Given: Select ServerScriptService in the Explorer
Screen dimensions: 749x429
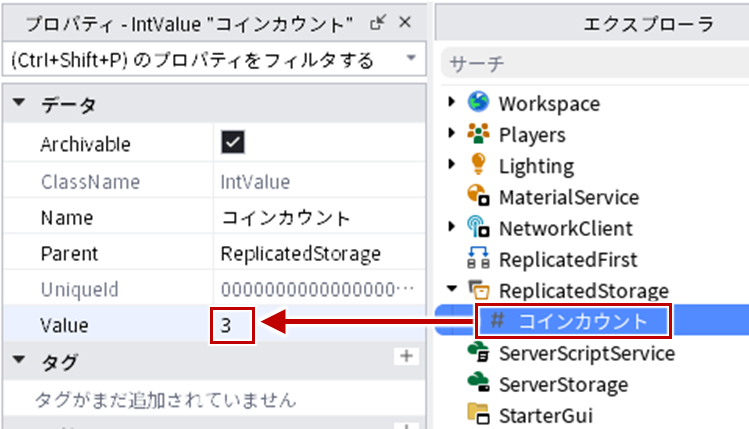Looking at the screenshot, I should click(x=587, y=354).
